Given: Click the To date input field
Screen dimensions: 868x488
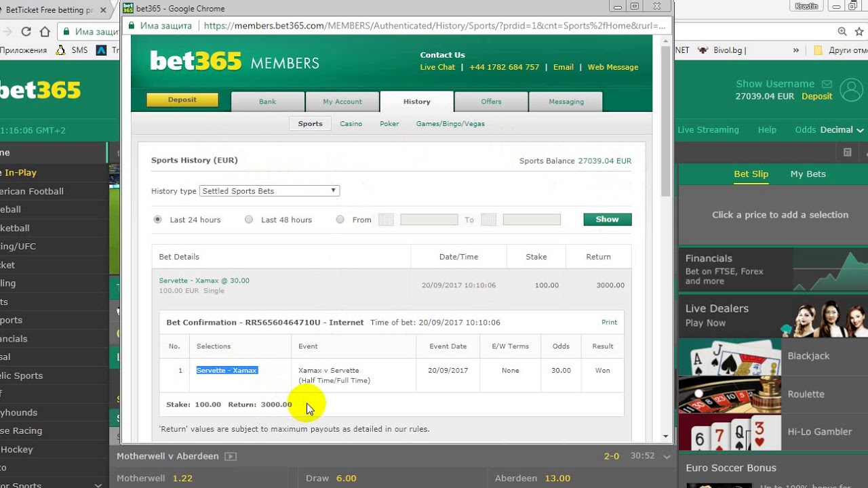Looking at the screenshot, I should 532,220.
